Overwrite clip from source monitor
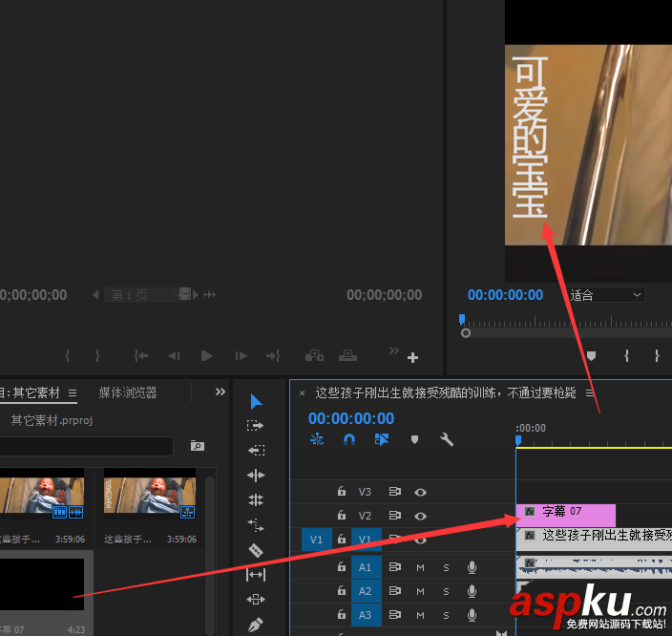 [x=347, y=355]
